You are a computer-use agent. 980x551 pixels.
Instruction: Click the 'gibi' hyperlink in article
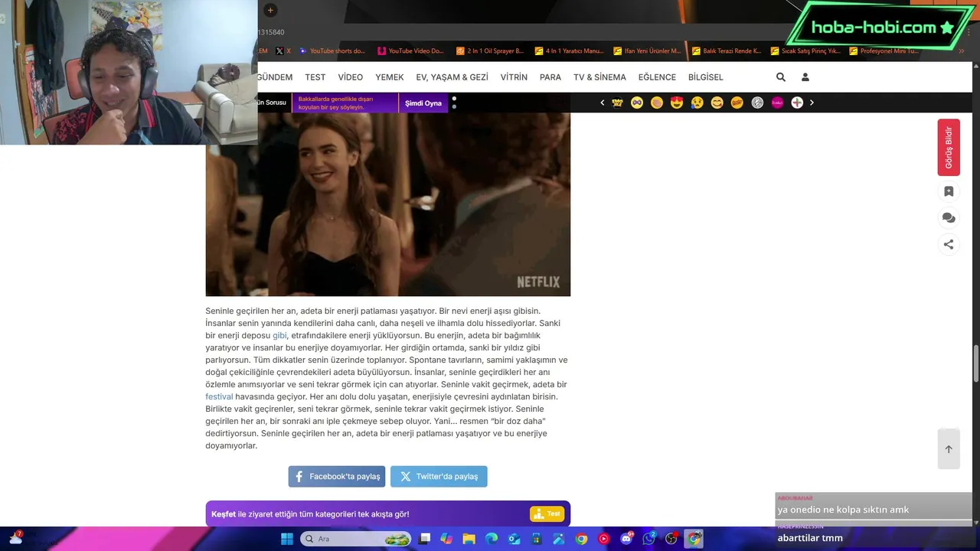279,335
